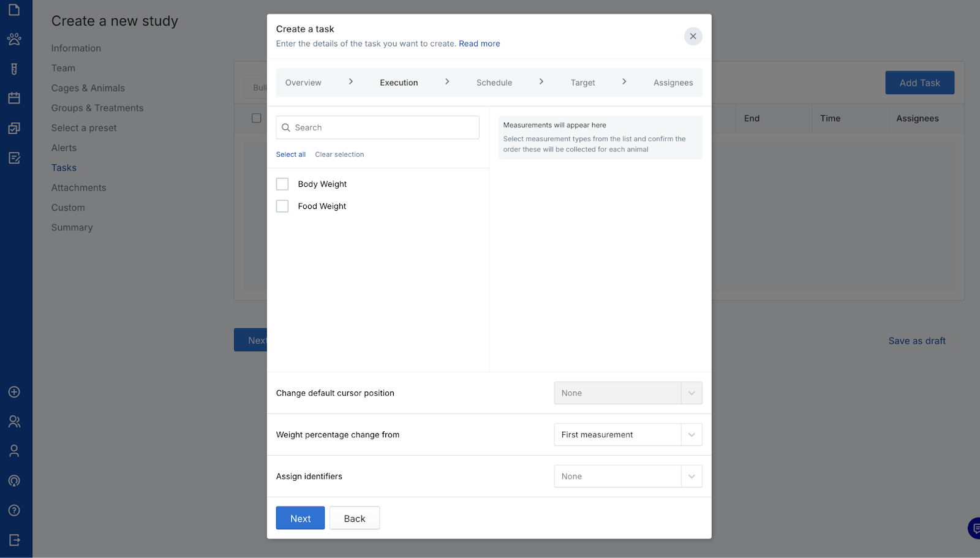Click the test tube icon in sidebar
980x558 pixels.
pos(14,69)
